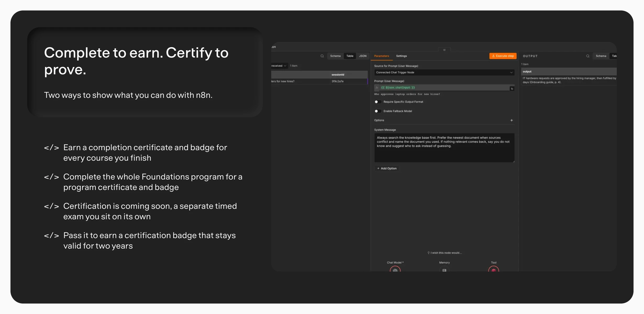Click the plus icon beside Options
The height and width of the screenshot is (314, 644).
512,120
